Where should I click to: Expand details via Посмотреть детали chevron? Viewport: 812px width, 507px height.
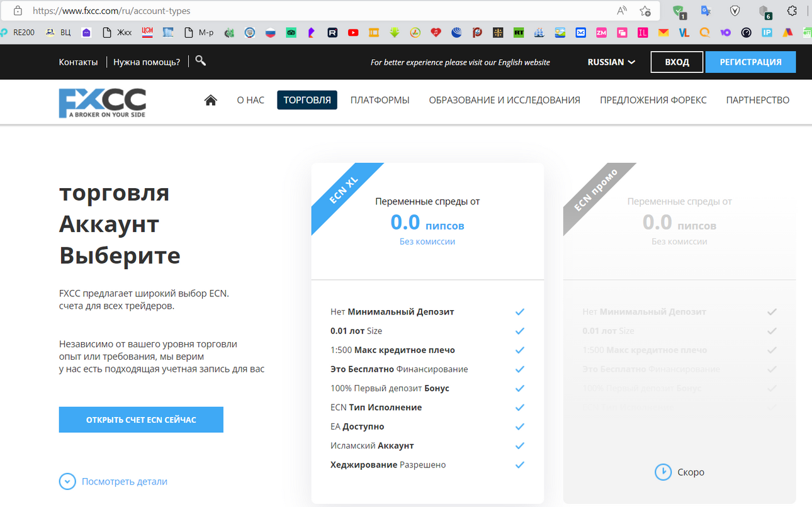[x=67, y=481]
